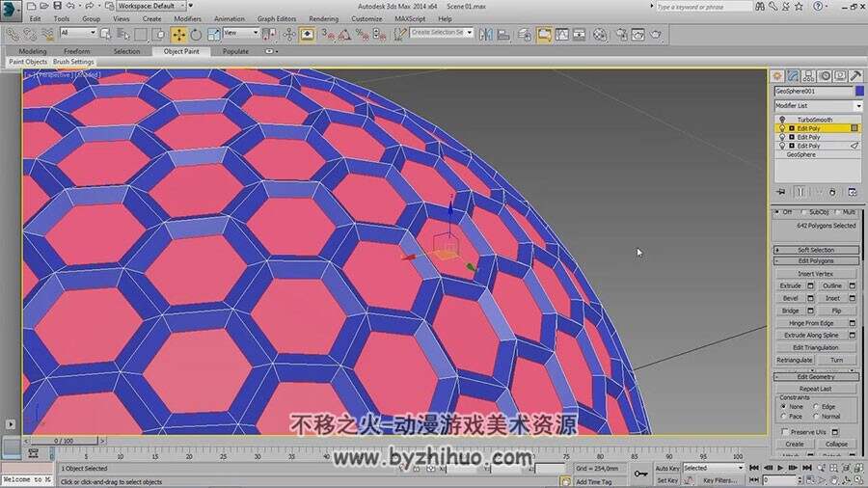
Task: Click the Zoom Extents All icon
Action: click(859, 468)
